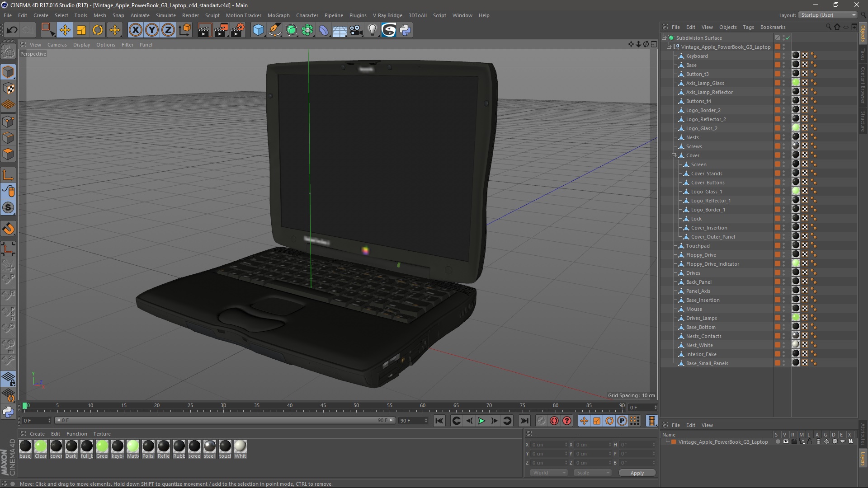Open the Attributes side tab
868x488 pixels.
tap(863, 434)
